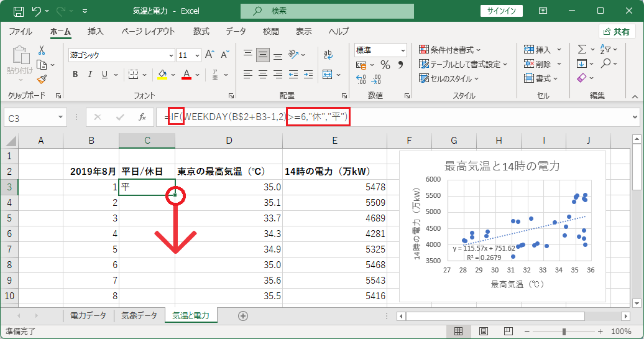Apply the cell borders icon
The image size is (644, 339).
tap(133, 75)
